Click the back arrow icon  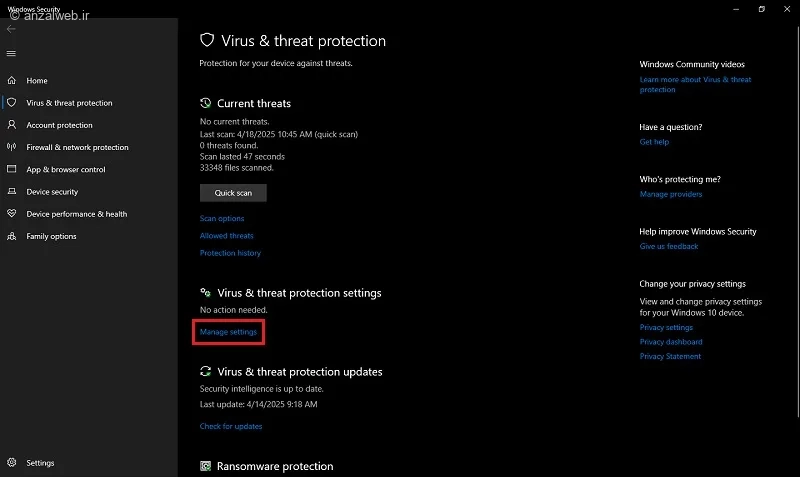point(12,29)
